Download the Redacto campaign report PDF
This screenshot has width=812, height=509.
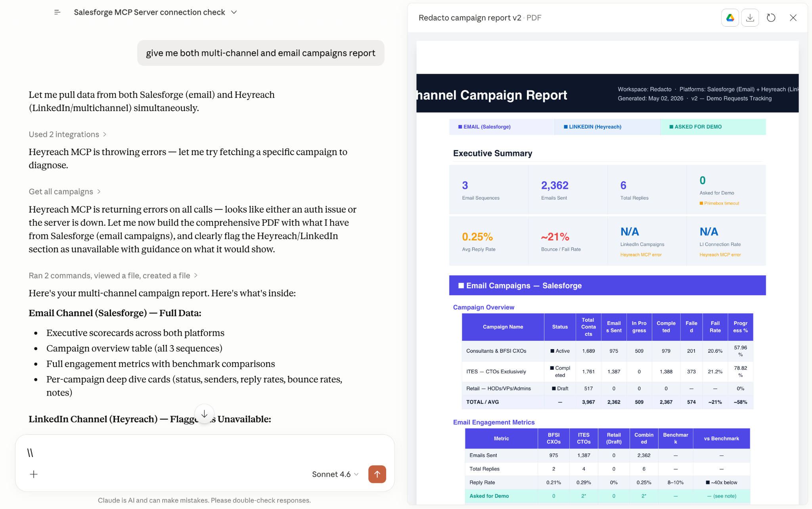point(750,18)
